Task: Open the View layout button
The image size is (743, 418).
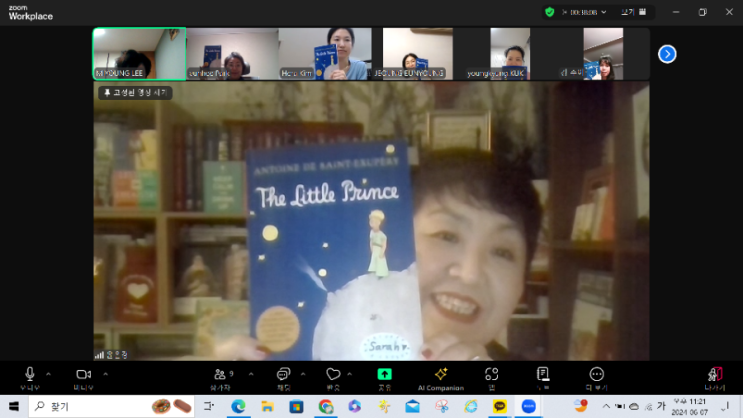Action: 634,12
